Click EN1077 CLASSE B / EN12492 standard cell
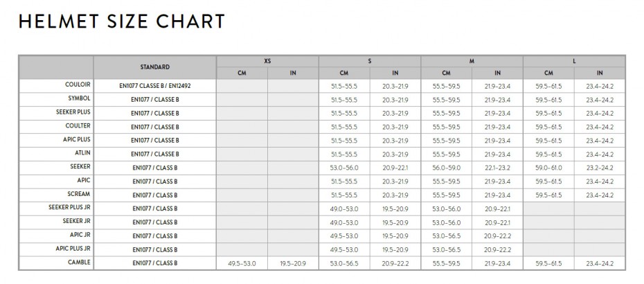The image size is (644, 284). click(155, 87)
